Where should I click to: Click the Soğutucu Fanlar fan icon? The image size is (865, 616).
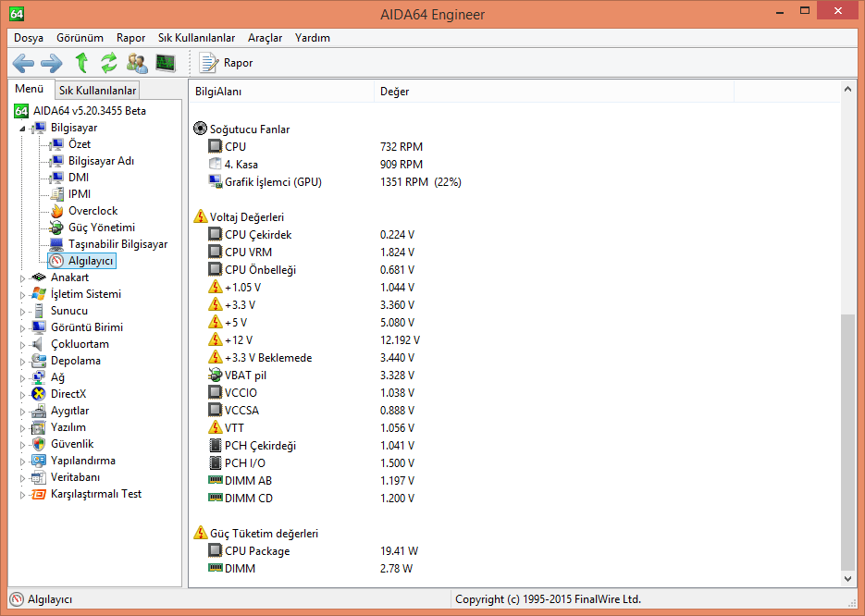[x=200, y=129]
